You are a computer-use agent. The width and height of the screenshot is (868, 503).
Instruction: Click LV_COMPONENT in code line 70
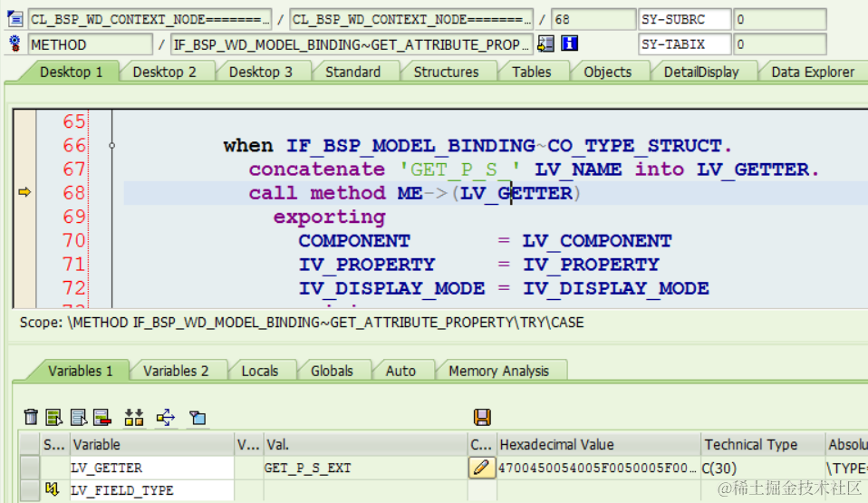point(597,240)
